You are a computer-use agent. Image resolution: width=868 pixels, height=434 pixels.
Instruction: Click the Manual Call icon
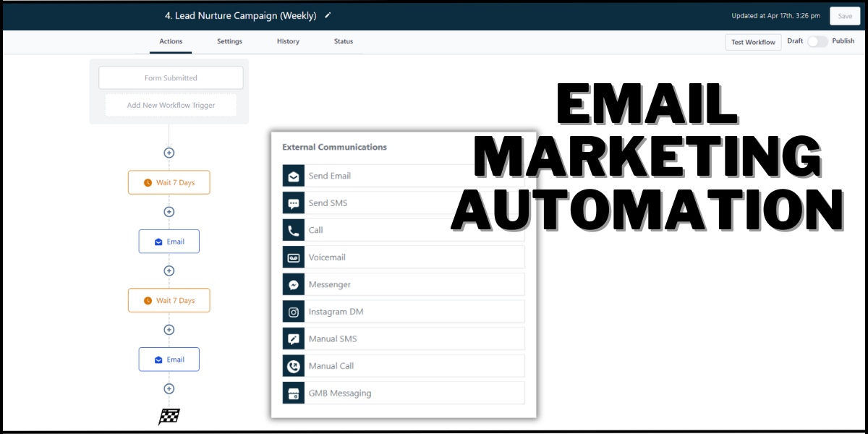click(x=293, y=365)
